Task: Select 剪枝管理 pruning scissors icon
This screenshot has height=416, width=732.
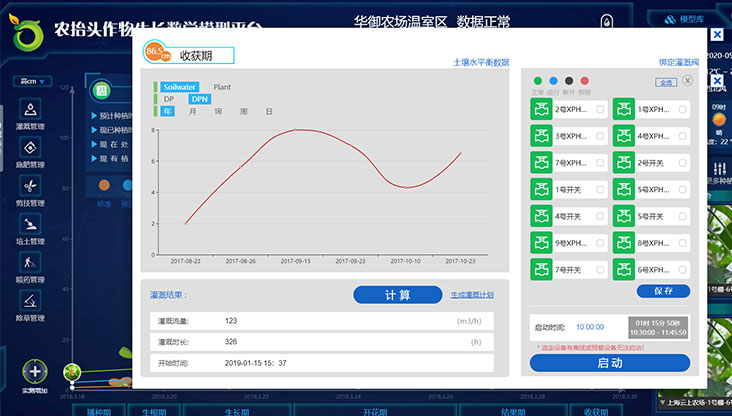Action: 32,186
